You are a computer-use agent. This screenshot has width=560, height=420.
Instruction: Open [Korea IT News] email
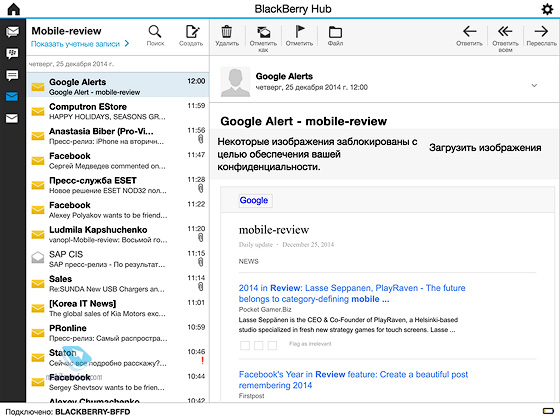click(x=118, y=308)
